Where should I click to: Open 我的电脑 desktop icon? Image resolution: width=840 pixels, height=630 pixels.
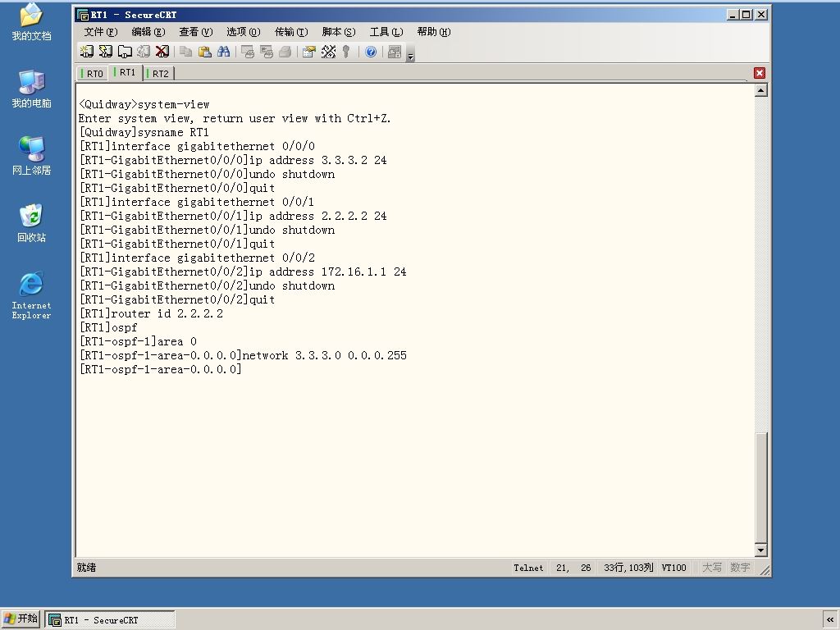(x=32, y=89)
